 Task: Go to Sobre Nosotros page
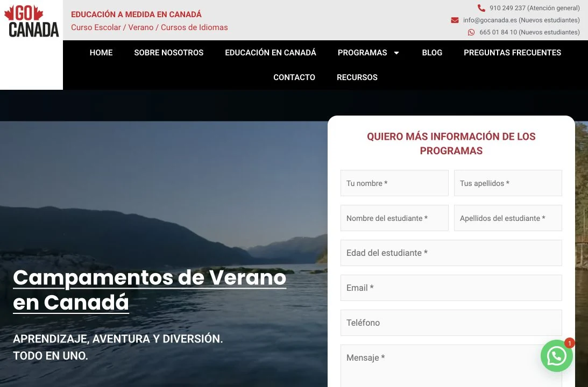click(169, 53)
